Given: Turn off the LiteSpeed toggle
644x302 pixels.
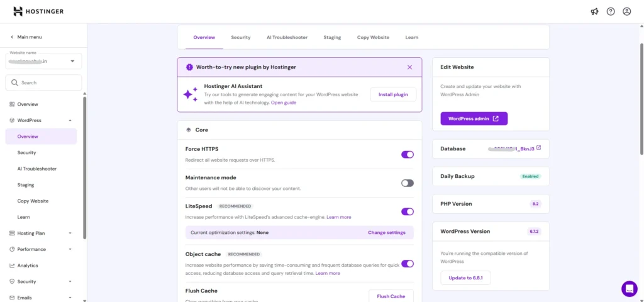Looking at the screenshot, I should [x=408, y=211].
